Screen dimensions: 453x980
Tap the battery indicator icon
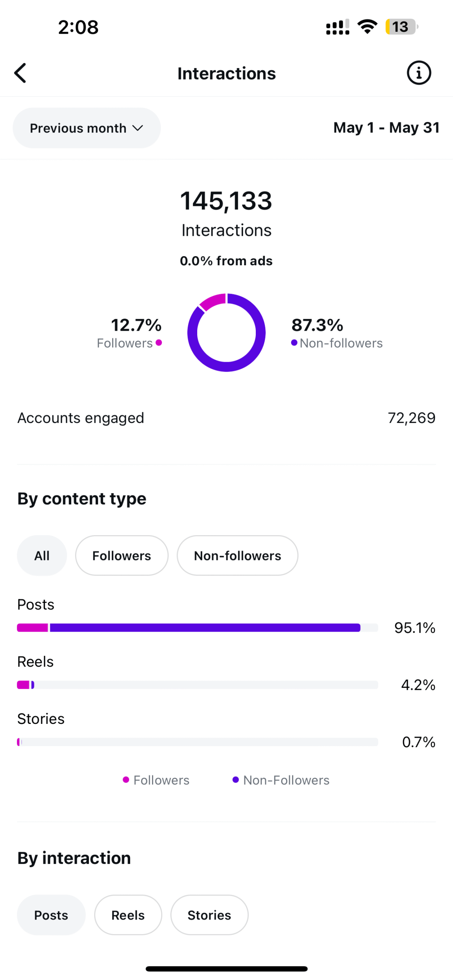401,27
